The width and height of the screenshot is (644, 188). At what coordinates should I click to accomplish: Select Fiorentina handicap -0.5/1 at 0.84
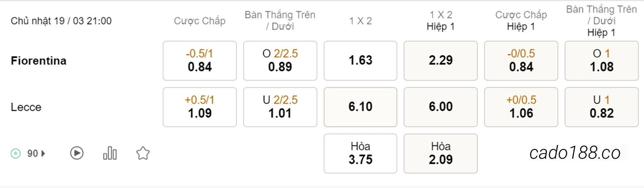(200, 61)
